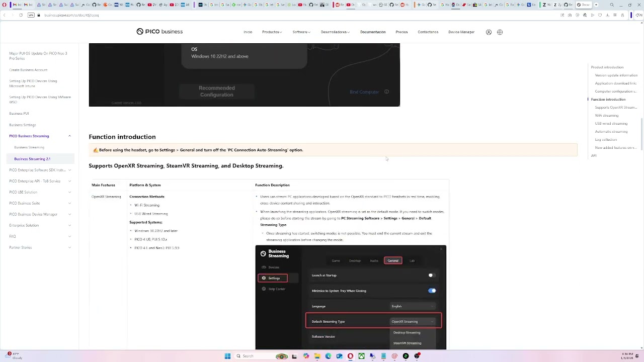The image size is (644, 362).
Task: Open Documentacion in the top navigation
Action: point(373,32)
